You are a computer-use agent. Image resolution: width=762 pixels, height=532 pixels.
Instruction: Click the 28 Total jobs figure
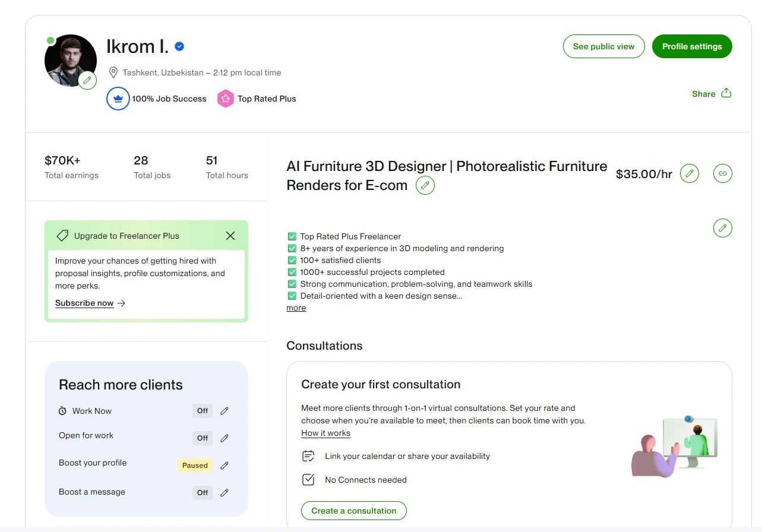coord(141,160)
